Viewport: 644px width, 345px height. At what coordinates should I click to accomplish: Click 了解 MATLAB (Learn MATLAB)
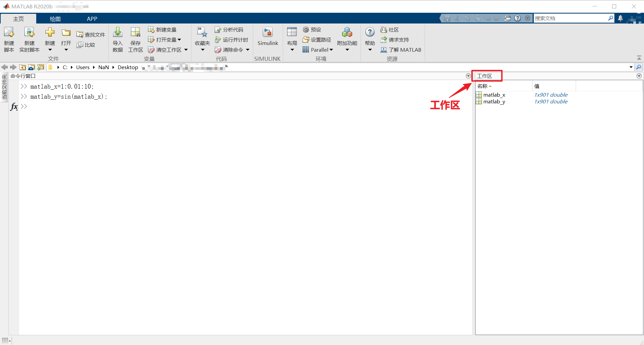coord(401,50)
